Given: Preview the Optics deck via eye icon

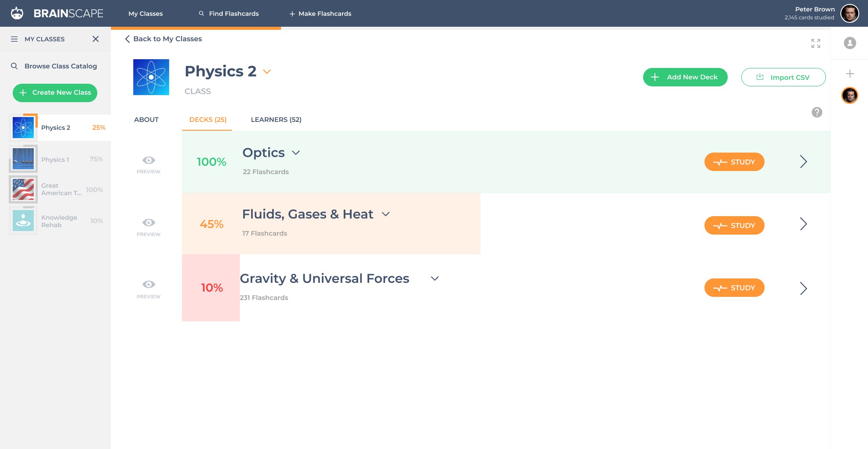Looking at the screenshot, I should click(x=149, y=160).
